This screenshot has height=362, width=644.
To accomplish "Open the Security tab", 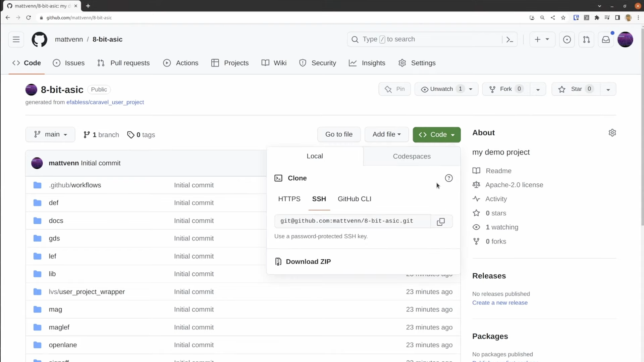I will coord(318,63).
